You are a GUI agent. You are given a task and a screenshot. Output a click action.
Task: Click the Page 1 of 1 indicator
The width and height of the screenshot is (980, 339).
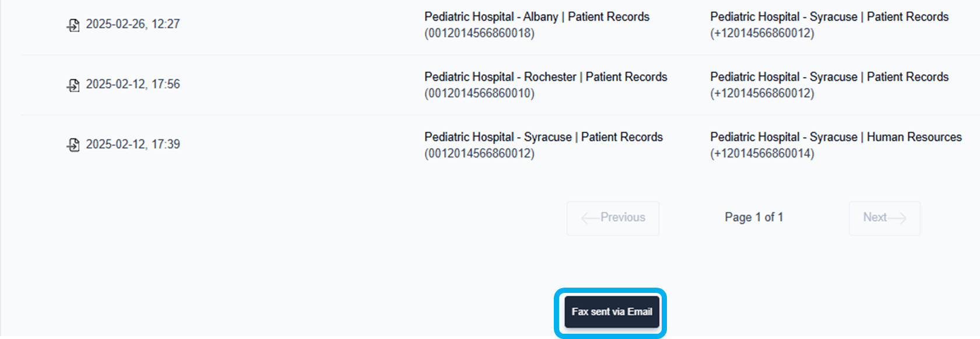coord(754,218)
